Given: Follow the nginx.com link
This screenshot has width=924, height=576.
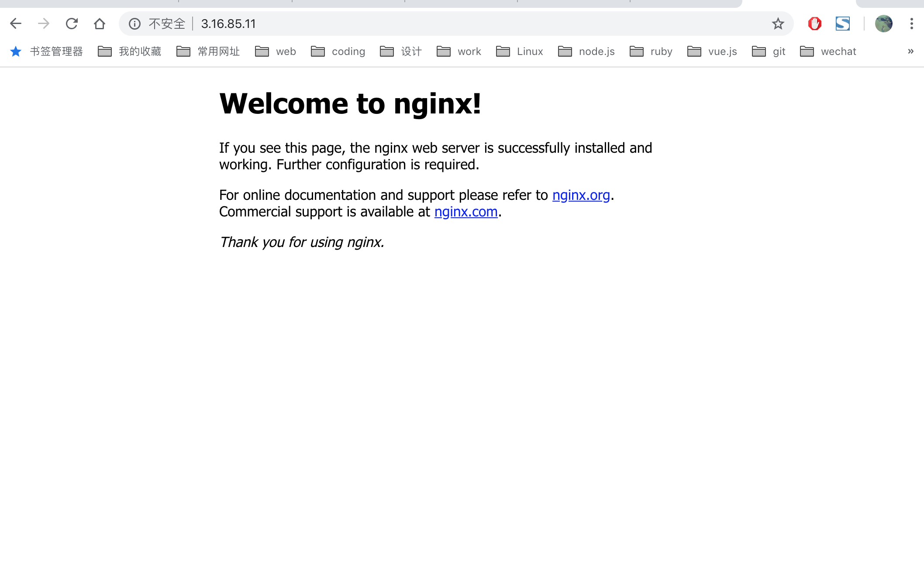Looking at the screenshot, I should point(465,212).
